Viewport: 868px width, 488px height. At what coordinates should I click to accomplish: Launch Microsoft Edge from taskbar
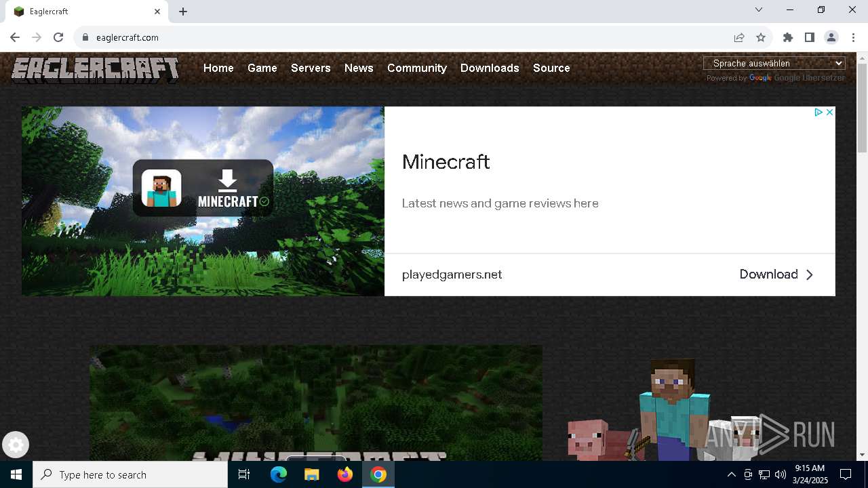tap(278, 474)
